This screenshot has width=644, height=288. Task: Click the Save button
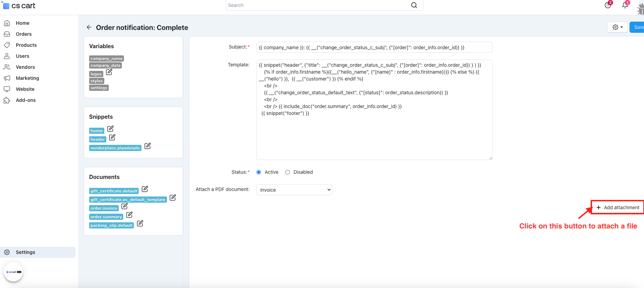click(x=637, y=27)
